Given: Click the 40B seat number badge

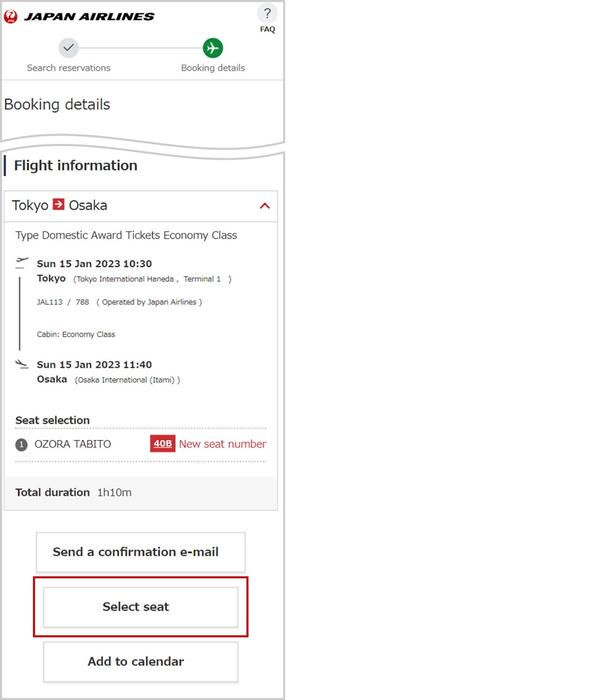Looking at the screenshot, I should point(163,444).
